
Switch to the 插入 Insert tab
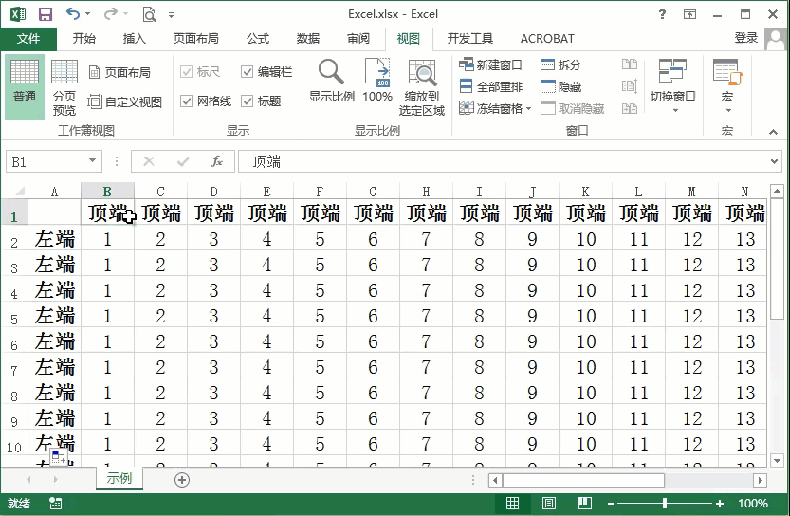click(134, 39)
